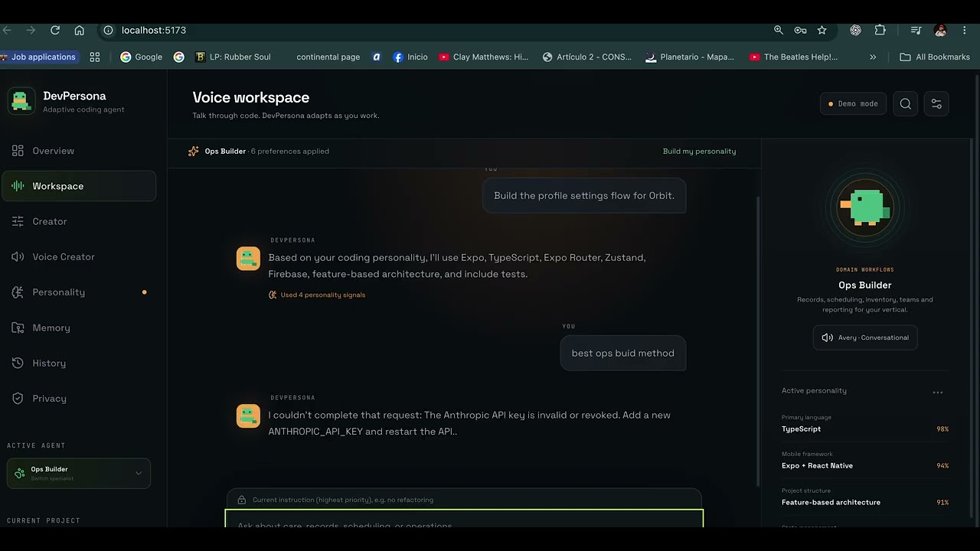Click the browser profile avatar
980x551 pixels.
tap(940, 30)
